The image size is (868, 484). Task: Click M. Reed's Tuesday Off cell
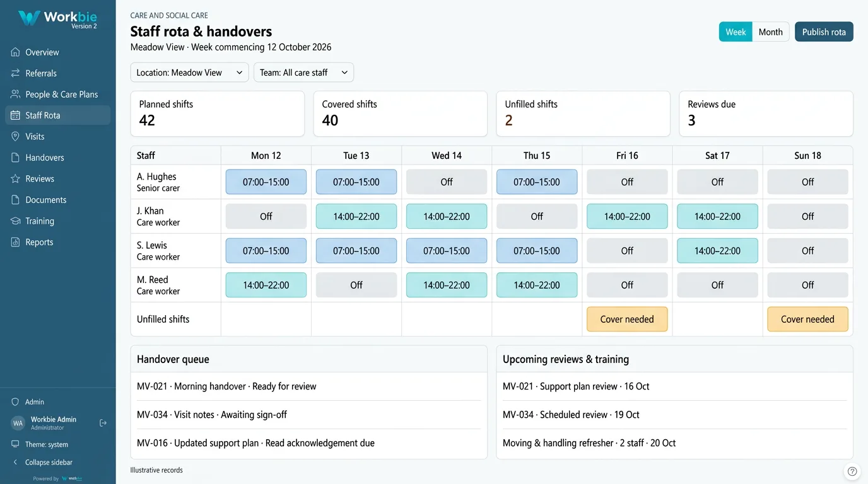click(x=356, y=285)
